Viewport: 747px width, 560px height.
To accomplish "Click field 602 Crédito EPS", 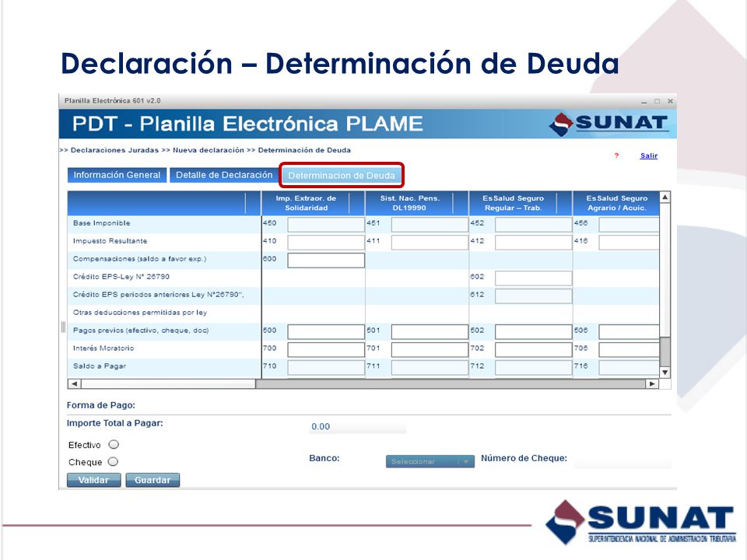I will [x=534, y=278].
